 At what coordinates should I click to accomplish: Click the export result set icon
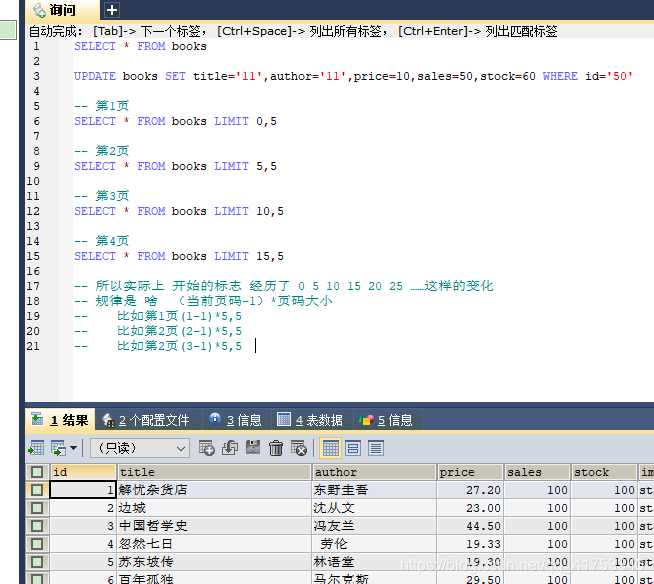[x=36, y=448]
